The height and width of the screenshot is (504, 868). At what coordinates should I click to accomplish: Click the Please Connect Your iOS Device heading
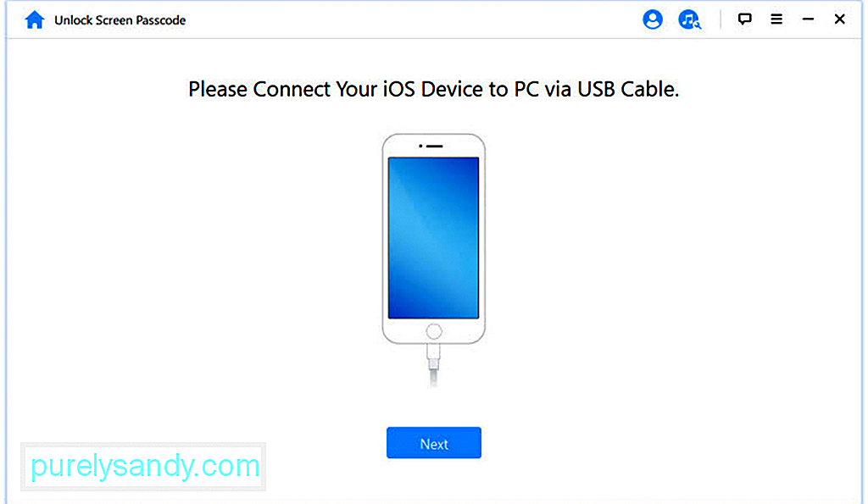tap(434, 89)
